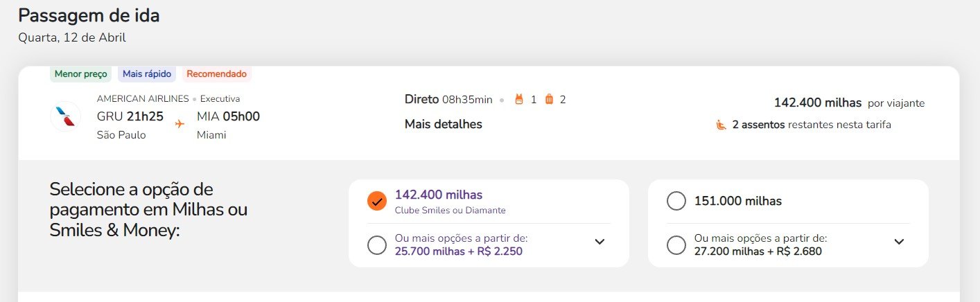Viewport: 980px width, 302px height.
Task: Expand more options under 151.000 milhas
Action: [899, 242]
